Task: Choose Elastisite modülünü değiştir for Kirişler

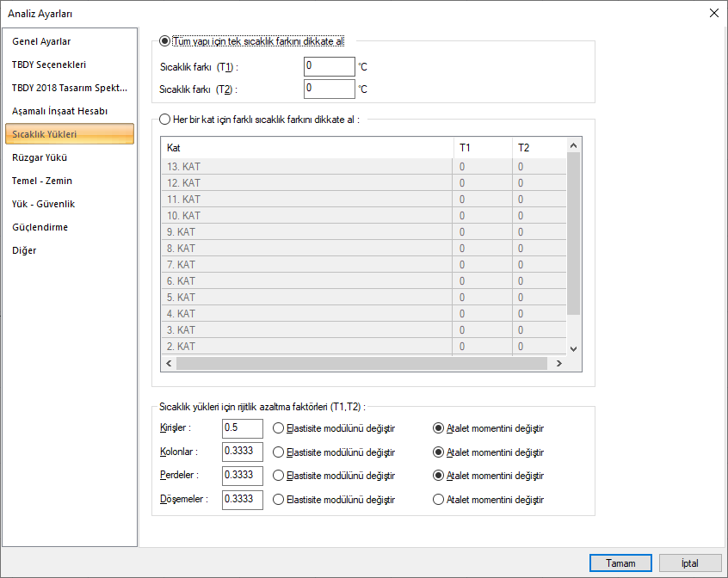Action: click(278, 427)
